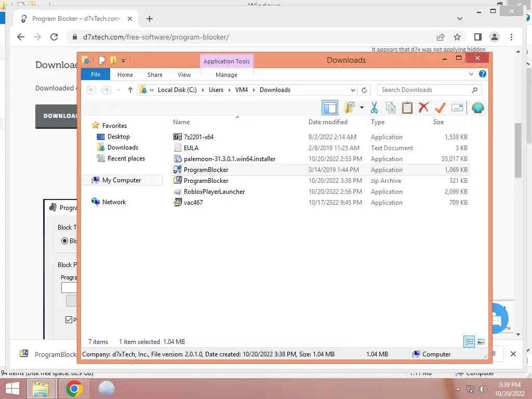Expand the ribbon with the chevron arrow

pos(471,74)
